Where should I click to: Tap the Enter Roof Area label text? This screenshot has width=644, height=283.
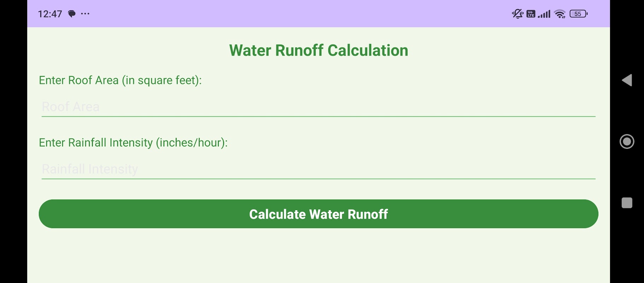pyautogui.click(x=120, y=80)
